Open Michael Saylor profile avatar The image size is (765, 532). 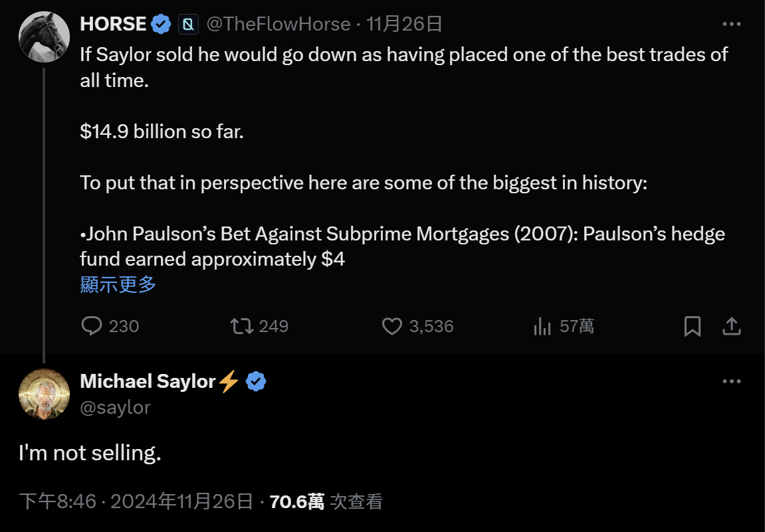[44, 394]
